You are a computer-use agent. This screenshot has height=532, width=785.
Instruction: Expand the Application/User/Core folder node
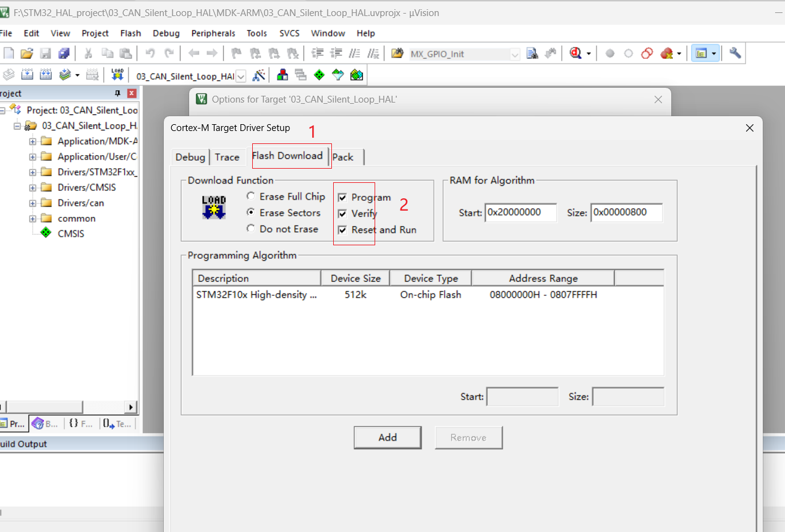click(33, 156)
